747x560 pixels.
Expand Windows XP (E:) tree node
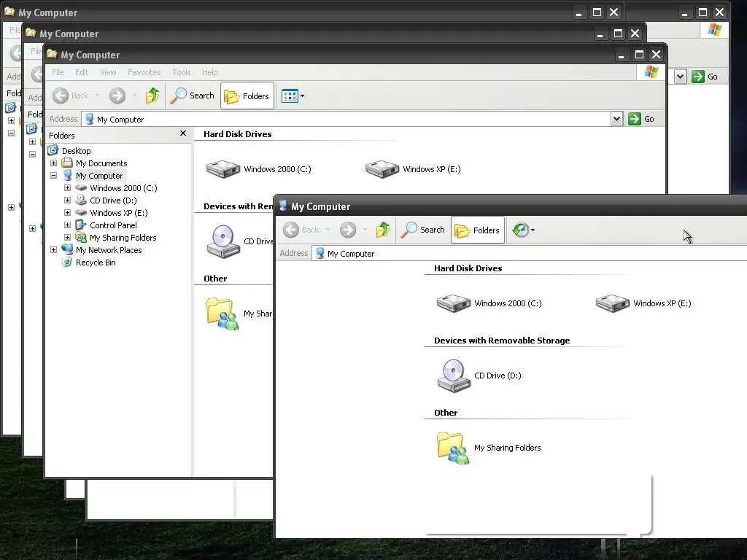(67, 212)
